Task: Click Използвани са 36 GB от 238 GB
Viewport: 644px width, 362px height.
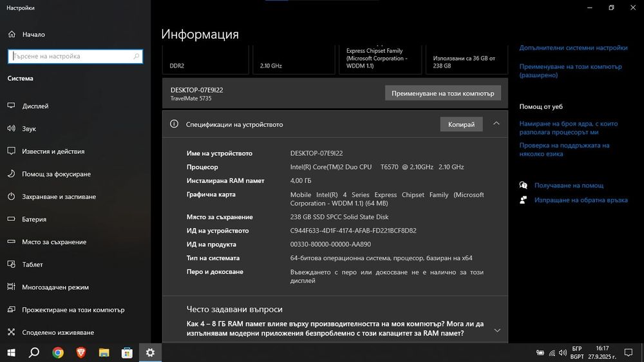Action: point(464,62)
